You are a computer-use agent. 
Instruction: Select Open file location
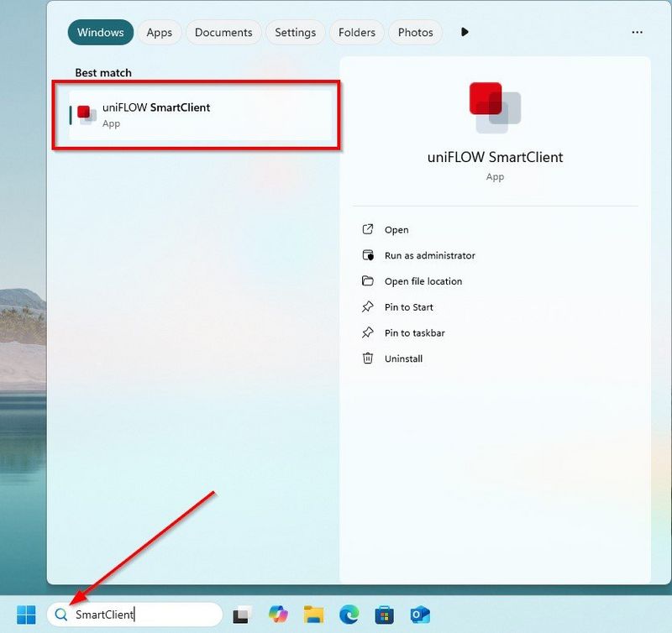pos(423,281)
